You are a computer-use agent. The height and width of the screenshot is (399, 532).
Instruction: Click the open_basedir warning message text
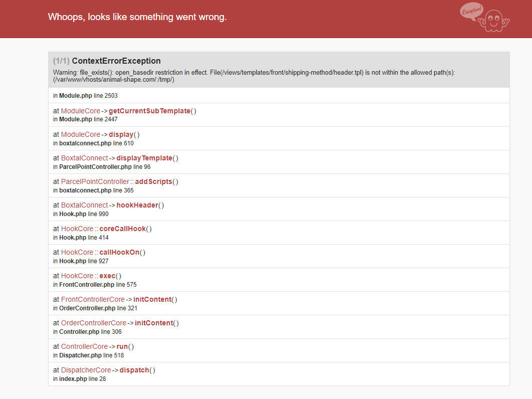pos(254,76)
